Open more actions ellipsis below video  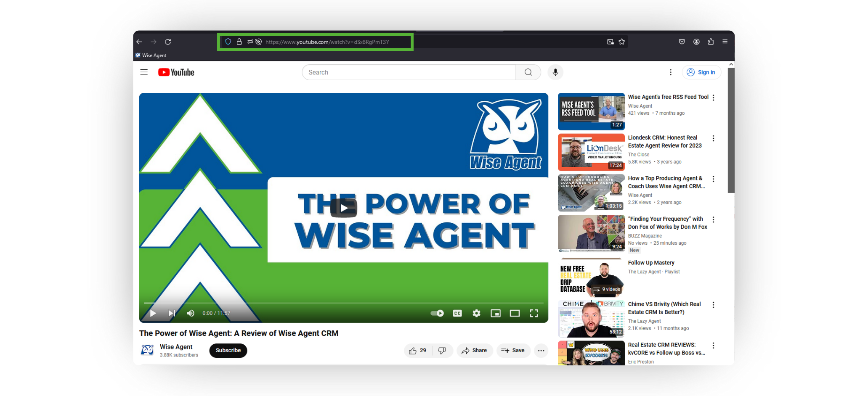(541, 351)
